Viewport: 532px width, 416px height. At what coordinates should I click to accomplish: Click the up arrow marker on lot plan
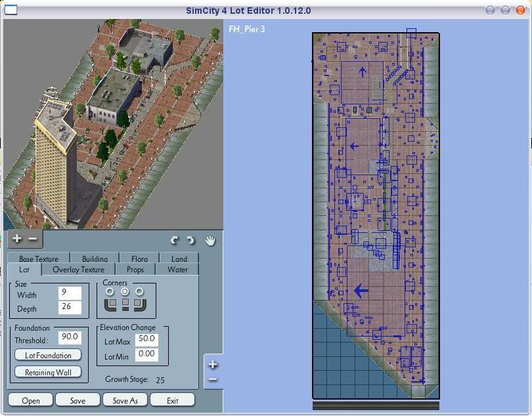tap(363, 72)
